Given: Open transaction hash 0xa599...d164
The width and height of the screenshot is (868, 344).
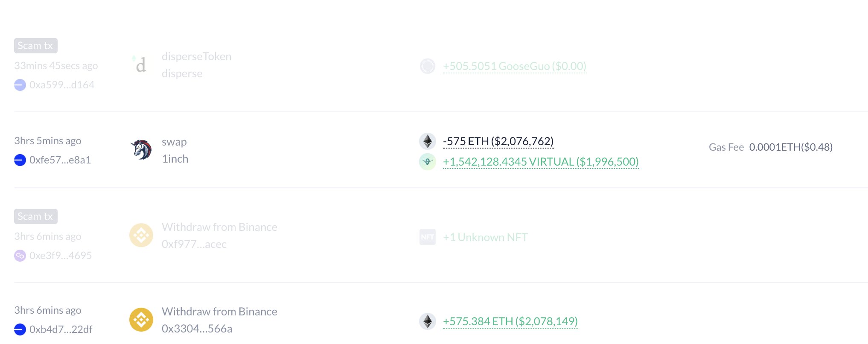Looking at the screenshot, I should point(62,85).
